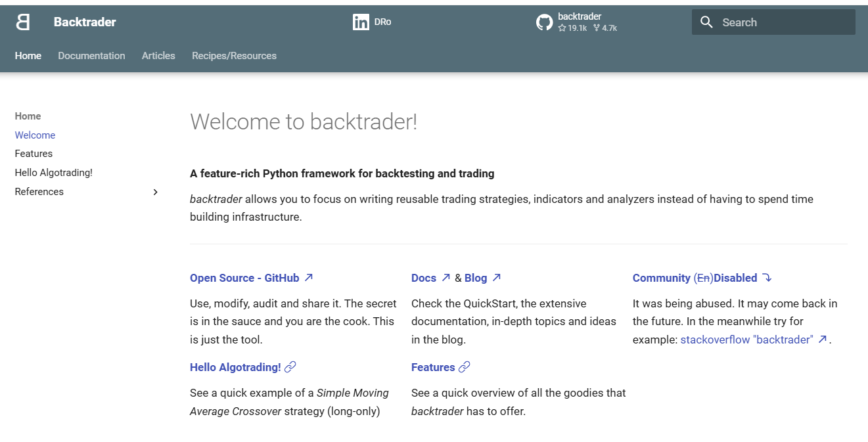Click the 19.1k stars count
Screen dimensions: 868x442
point(572,28)
